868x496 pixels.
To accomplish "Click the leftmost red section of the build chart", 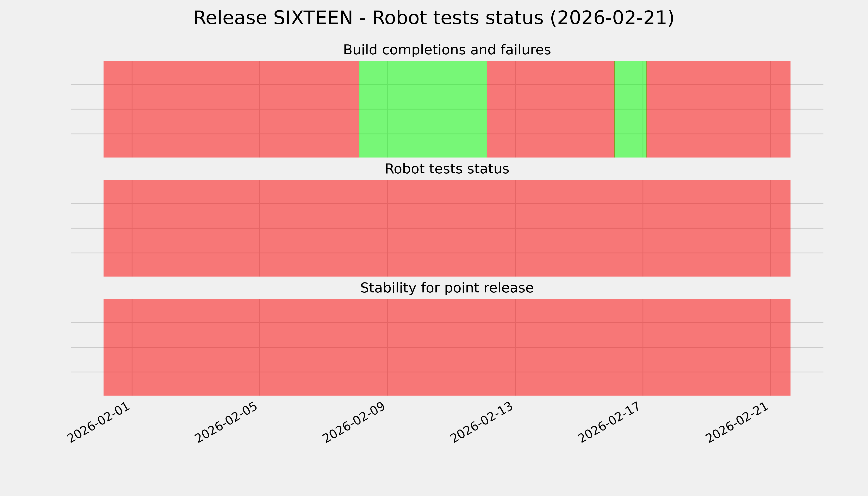I will [231, 109].
